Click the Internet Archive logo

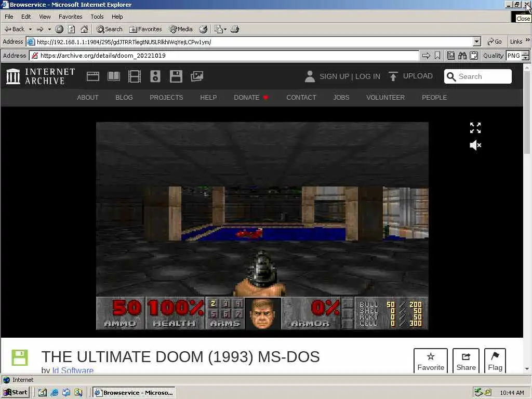(41, 76)
